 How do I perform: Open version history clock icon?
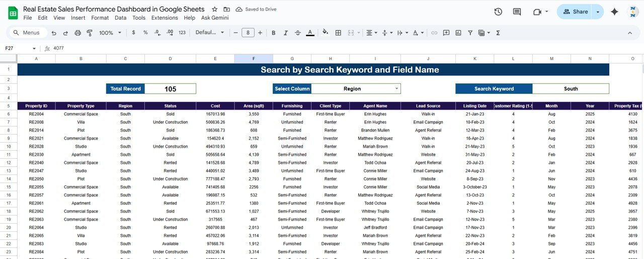point(498,12)
